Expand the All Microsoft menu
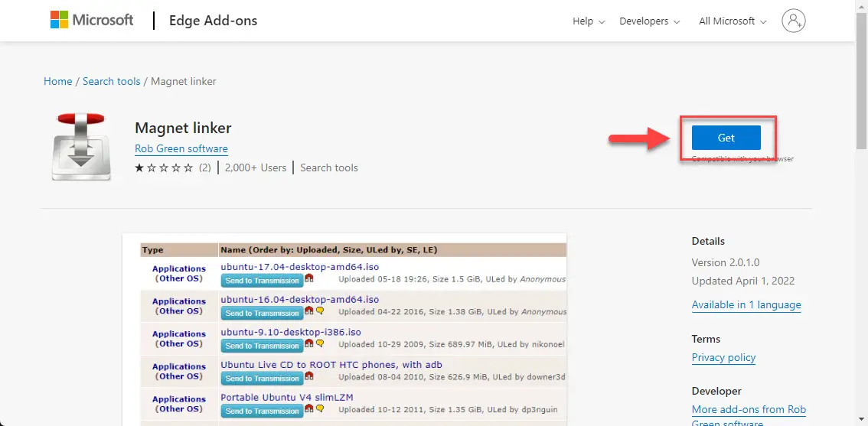This screenshot has height=426, width=868. [733, 21]
